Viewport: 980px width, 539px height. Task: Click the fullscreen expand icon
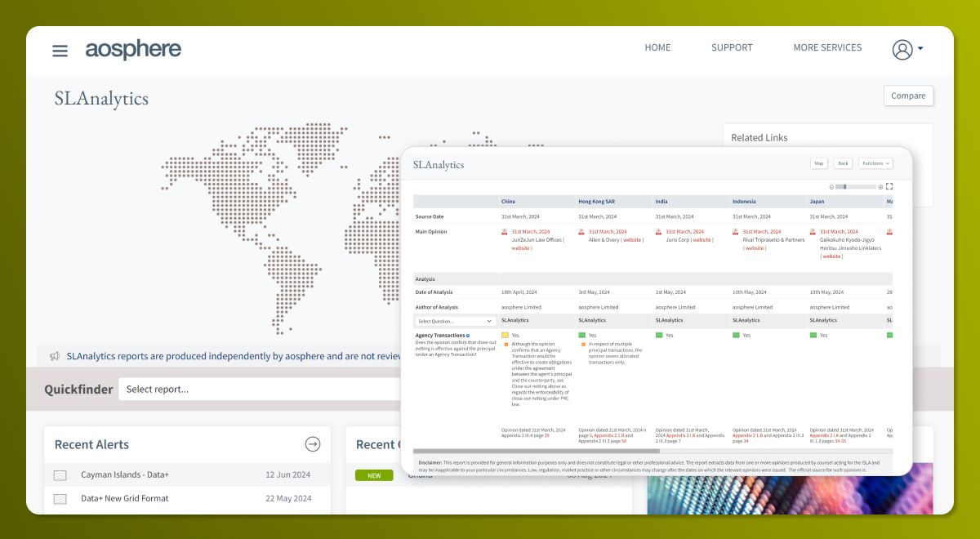coord(889,186)
